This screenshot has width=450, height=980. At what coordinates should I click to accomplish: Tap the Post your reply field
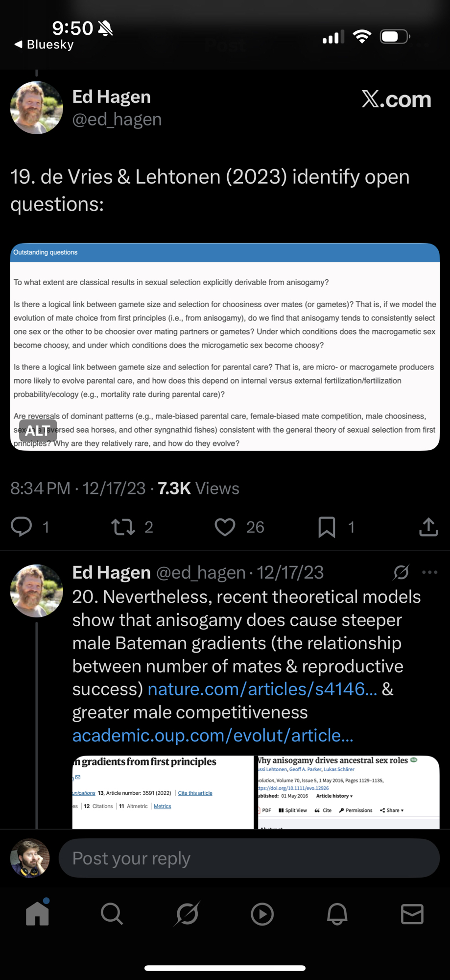249,858
